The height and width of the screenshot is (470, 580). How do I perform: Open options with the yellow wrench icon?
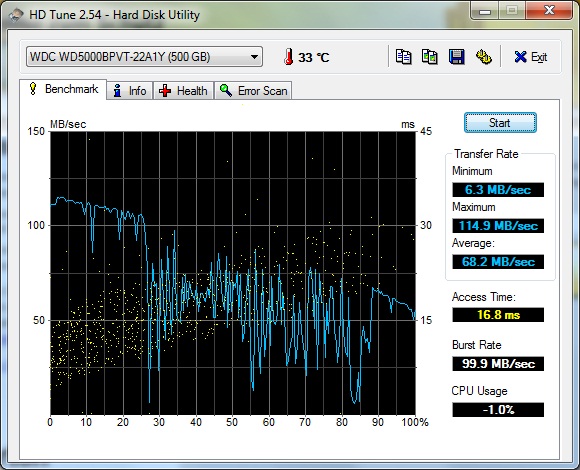coord(483,57)
